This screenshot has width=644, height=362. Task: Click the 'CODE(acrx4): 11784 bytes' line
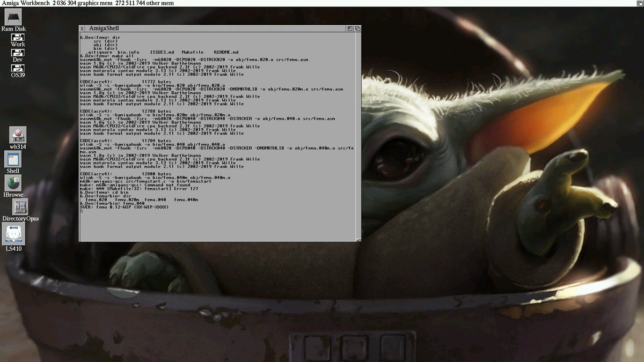[126, 141]
